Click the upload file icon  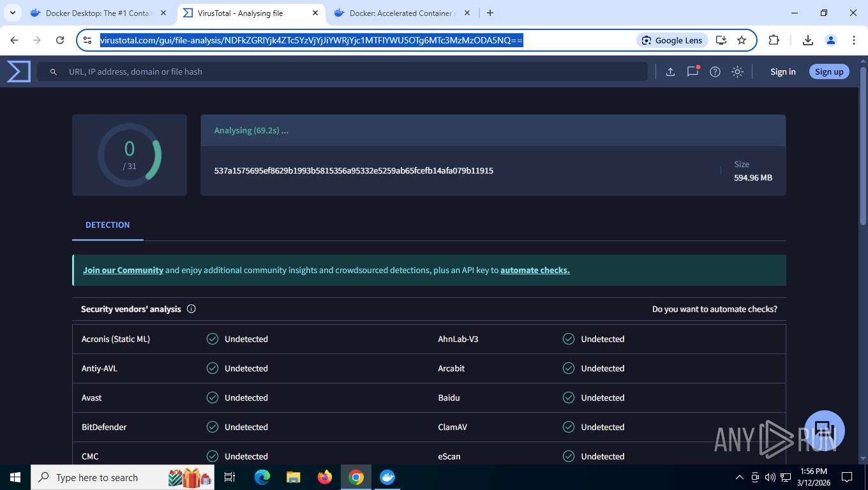click(x=670, y=71)
